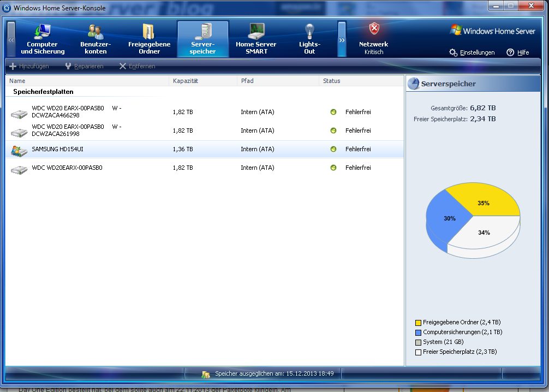This screenshot has height=392, width=549.
Task: Minimize the Windows Home Server-Konsole window
Action: (496, 5)
